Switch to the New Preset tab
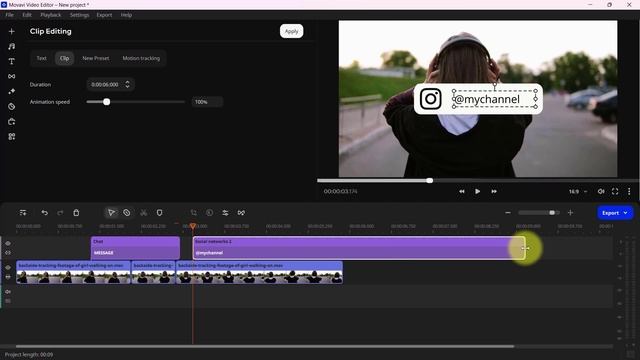Image resolution: width=640 pixels, height=360 pixels. tap(96, 58)
